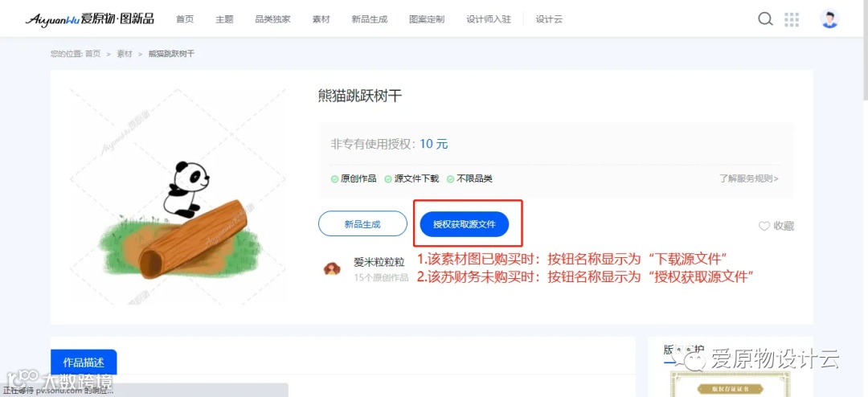Open 设计师入驻 in the navigation
The width and height of the screenshot is (868, 397).
click(489, 19)
